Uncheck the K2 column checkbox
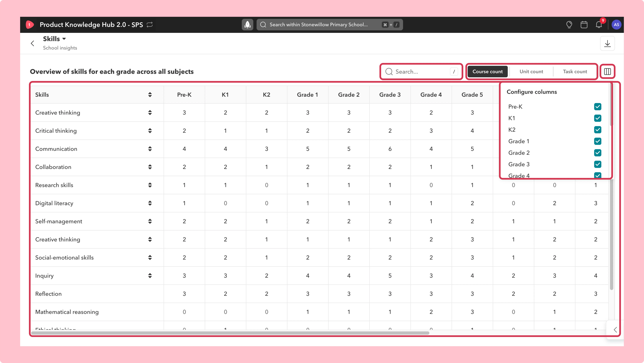644x363 pixels. (x=598, y=130)
